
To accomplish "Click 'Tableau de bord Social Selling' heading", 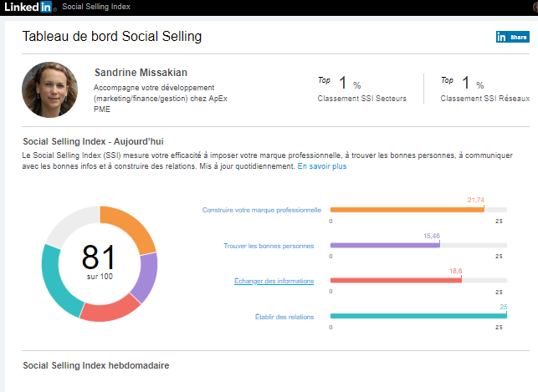I will click(x=112, y=36).
